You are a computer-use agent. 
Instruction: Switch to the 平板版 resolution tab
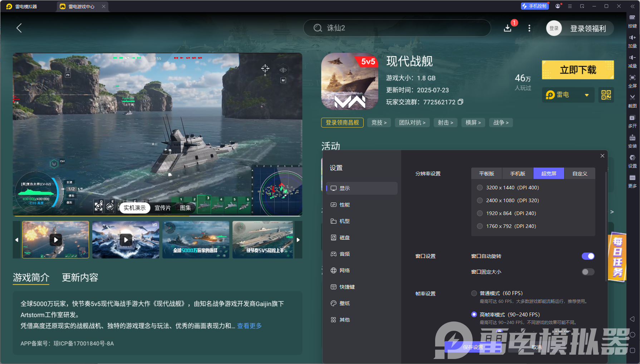pos(487,174)
